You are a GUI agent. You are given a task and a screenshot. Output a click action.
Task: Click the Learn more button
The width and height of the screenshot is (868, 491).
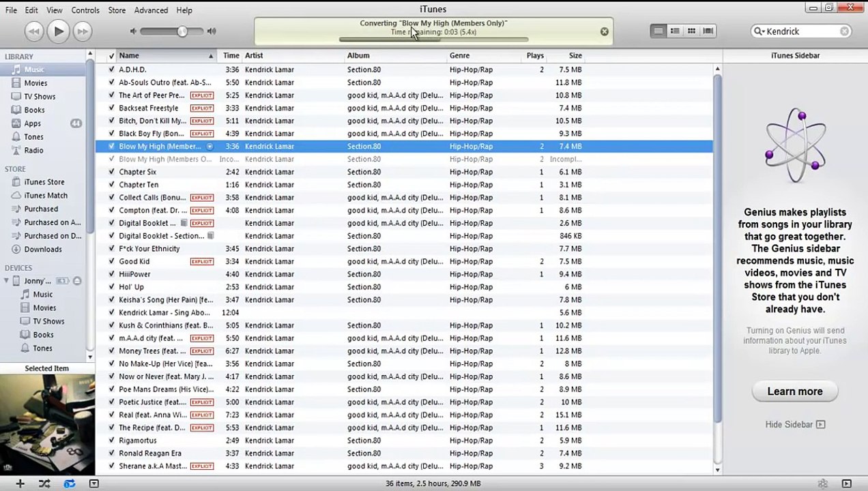pos(795,391)
